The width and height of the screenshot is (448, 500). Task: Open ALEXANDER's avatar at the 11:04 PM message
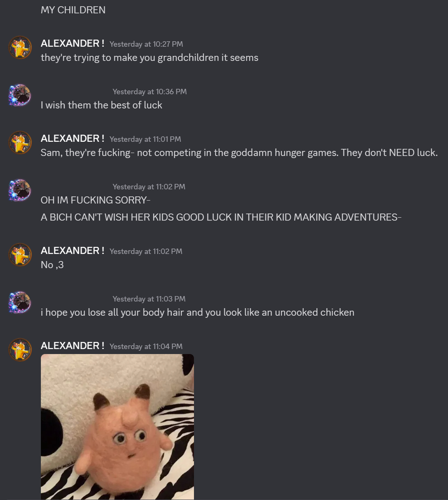click(x=20, y=350)
